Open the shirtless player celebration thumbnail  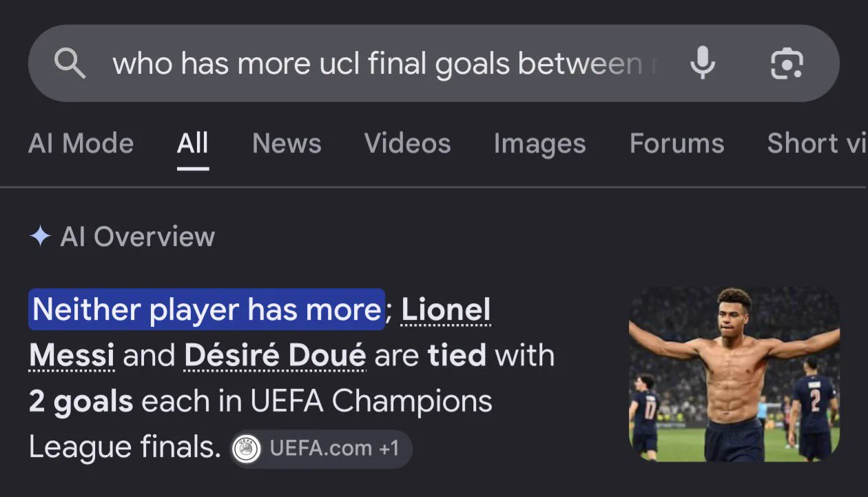[x=734, y=374]
